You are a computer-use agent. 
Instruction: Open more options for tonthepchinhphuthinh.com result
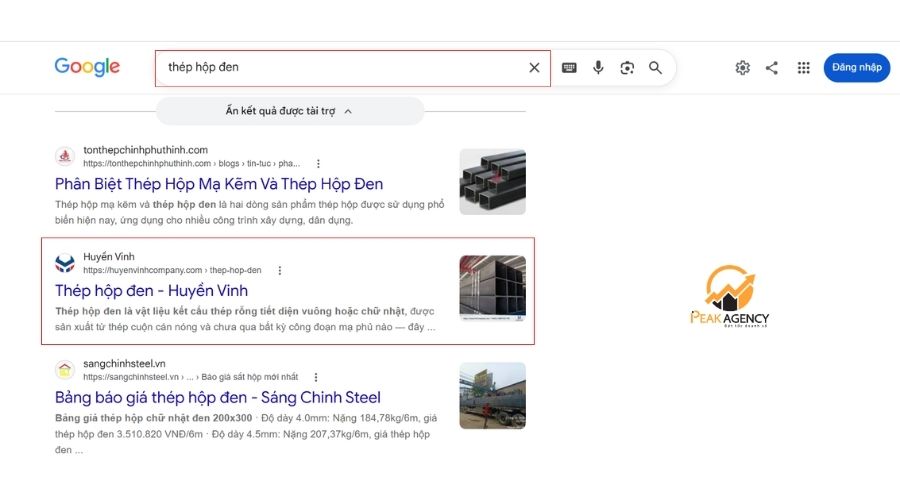(319, 164)
